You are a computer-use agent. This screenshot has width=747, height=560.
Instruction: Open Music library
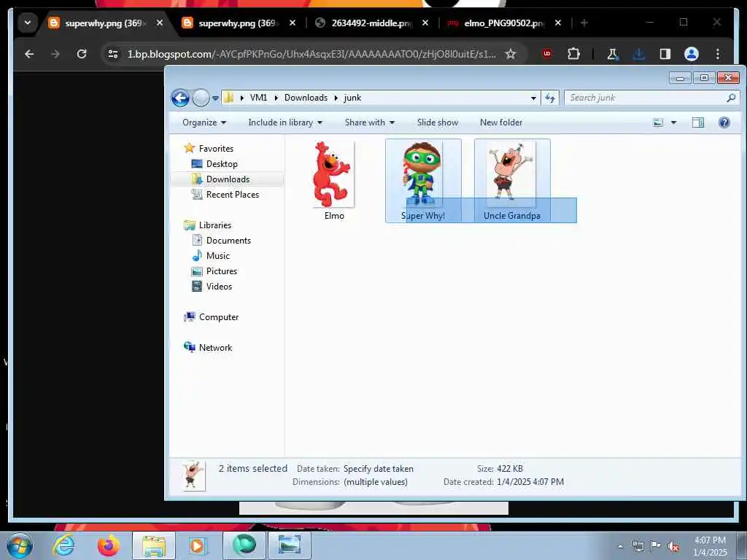[217, 256]
